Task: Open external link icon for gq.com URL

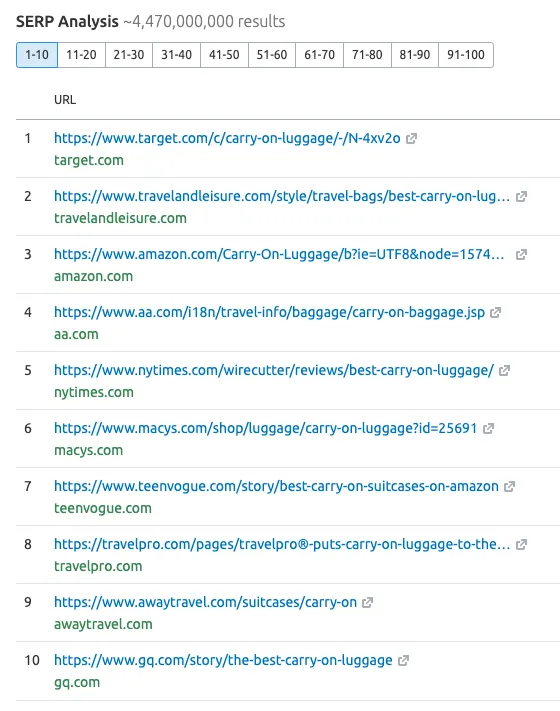Action: (403, 660)
